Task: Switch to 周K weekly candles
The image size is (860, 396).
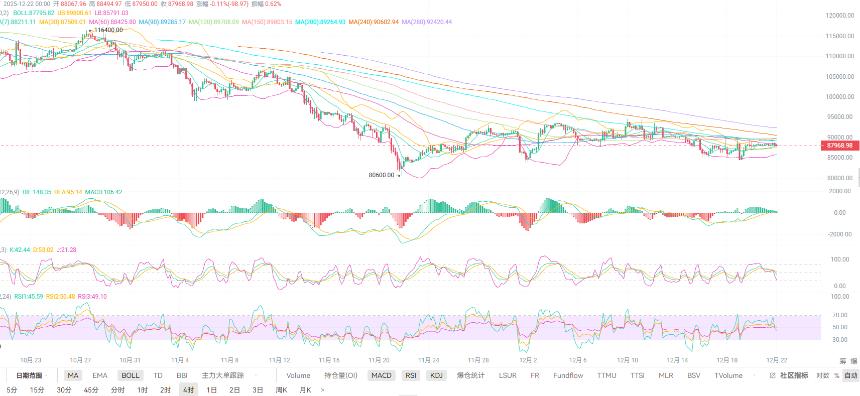Action: pos(282,390)
